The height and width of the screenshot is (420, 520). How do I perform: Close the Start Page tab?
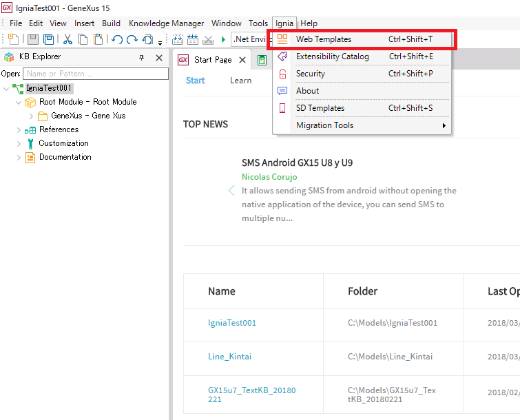click(242, 60)
